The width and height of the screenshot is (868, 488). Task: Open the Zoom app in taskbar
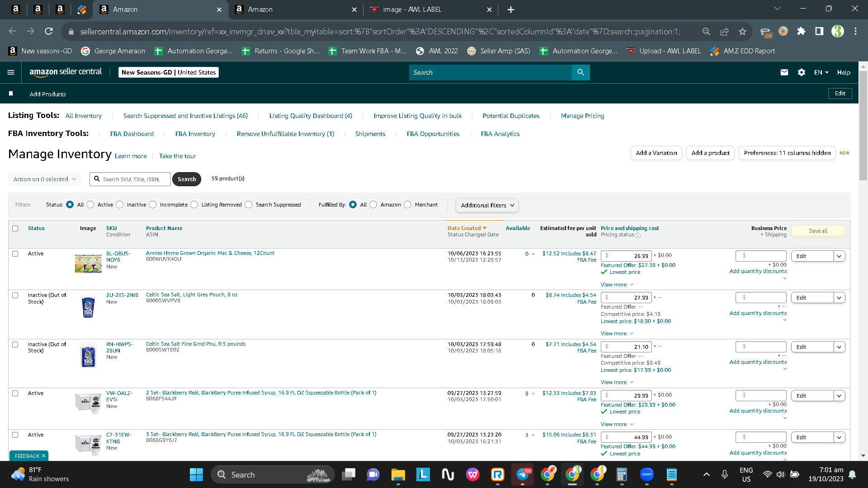click(647, 474)
